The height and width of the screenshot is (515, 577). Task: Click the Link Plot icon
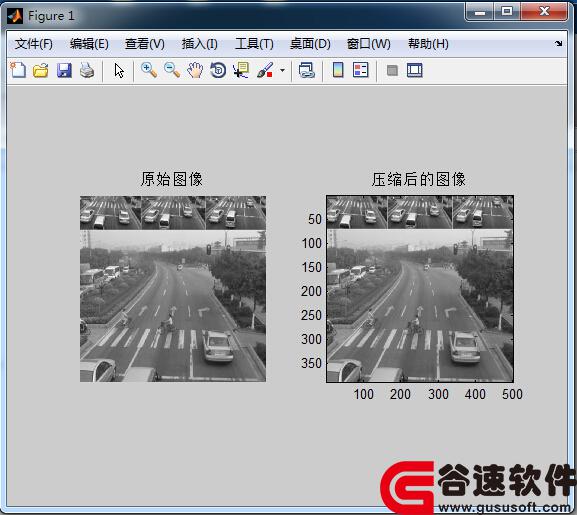(x=306, y=70)
